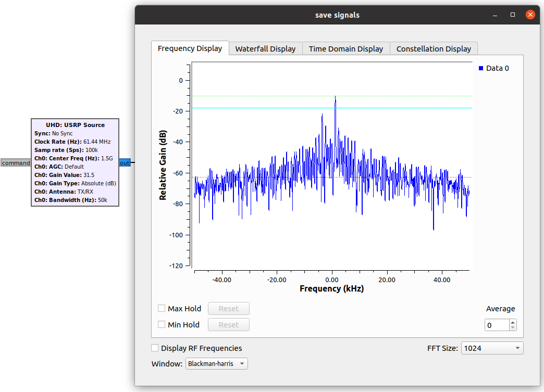Click Ch0: Gain Value 31.5 text
The width and height of the screenshot is (544, 392).
[64, 175]
